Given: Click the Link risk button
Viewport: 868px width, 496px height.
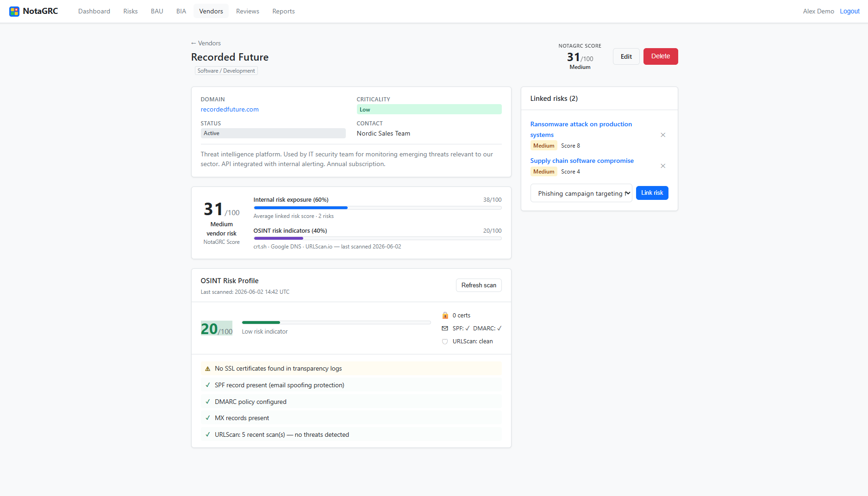Looking at the screenshot, I should coord(652,193).
